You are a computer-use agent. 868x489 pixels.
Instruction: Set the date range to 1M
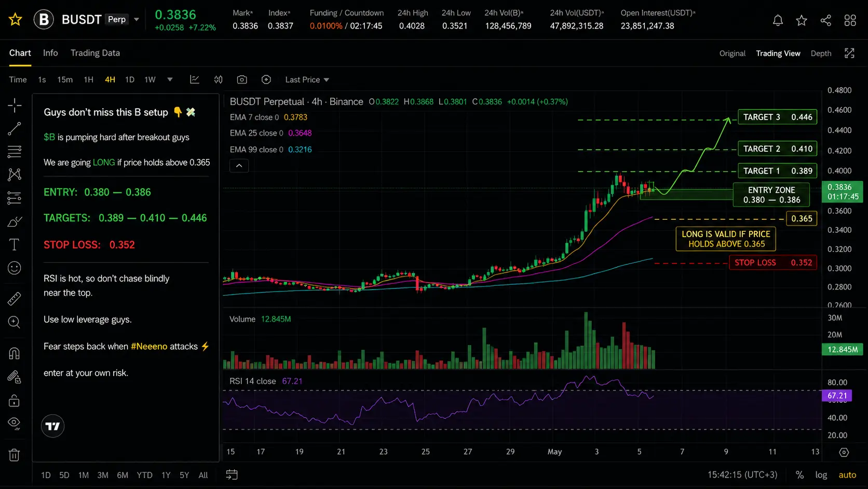84,475
